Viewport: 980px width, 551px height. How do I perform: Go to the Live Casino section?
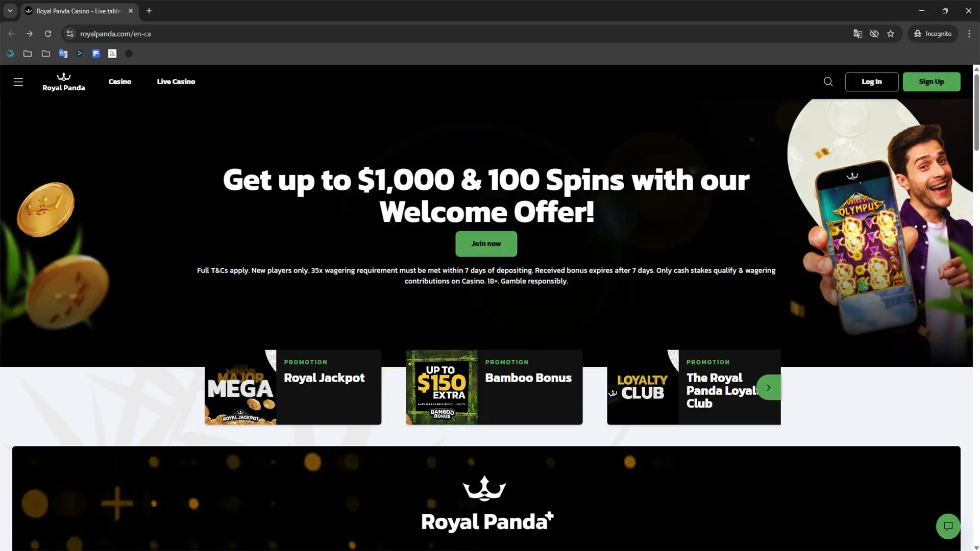click(x=176, y=82)
